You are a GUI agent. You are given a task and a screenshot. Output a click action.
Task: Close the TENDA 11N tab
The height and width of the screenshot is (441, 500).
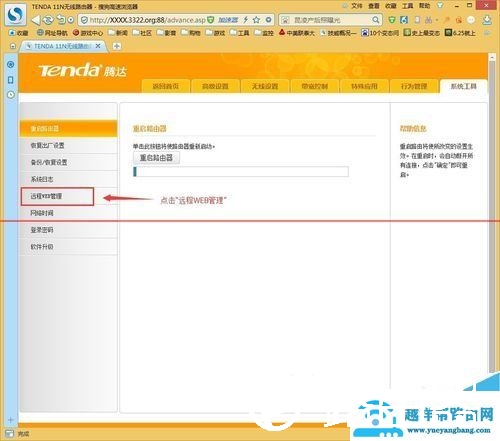98,46
